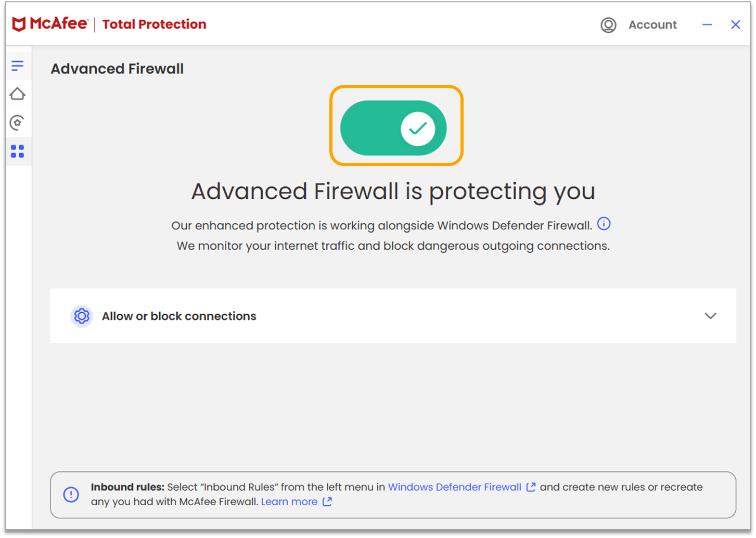
Task: Click the McAfee shield logo
Action: 19,24
